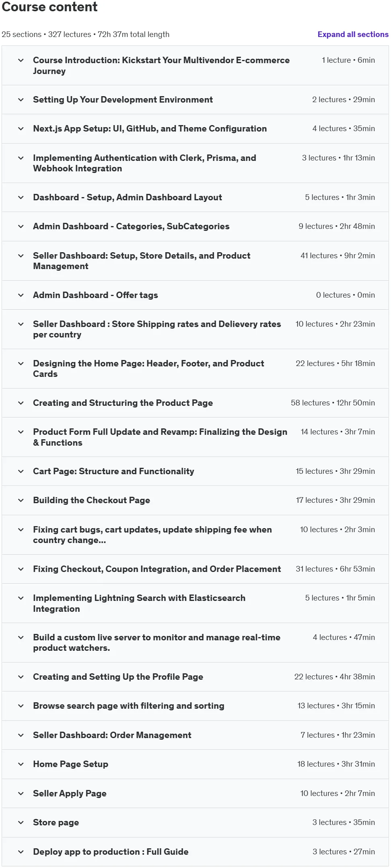Expand the Course Introduction section chevron
This screenshot has height=868, width=391.
21,60
